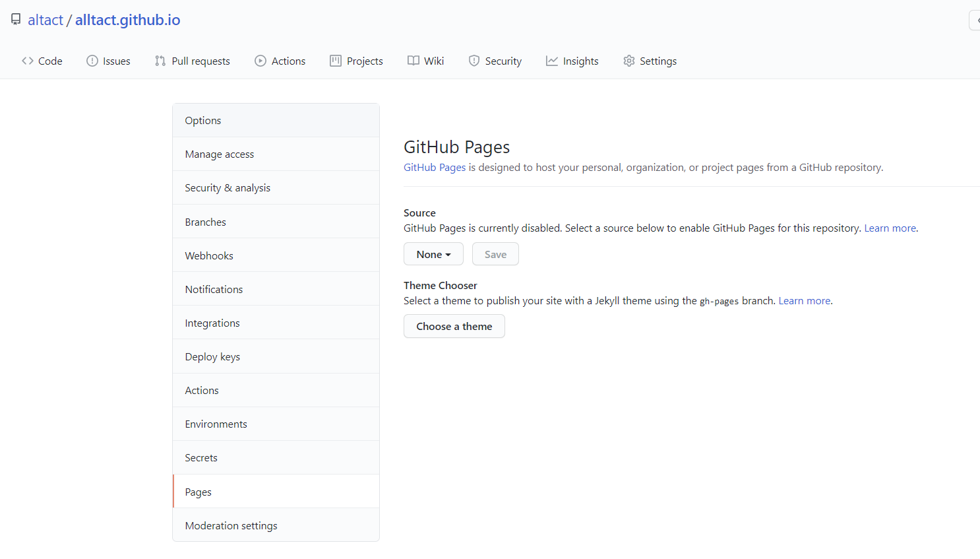Click the Actions play icon
The width and height of the screenshot is (980, 559).
point(260,61)
